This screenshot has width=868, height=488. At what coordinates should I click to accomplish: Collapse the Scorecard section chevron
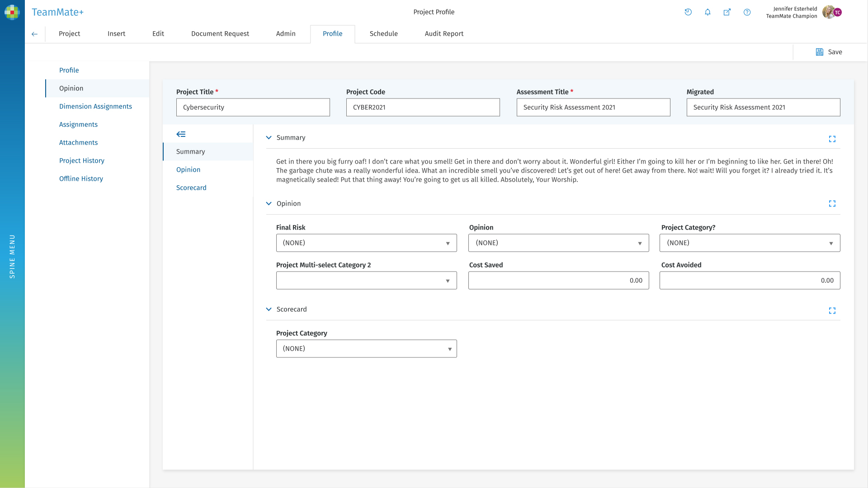[269, 309]
